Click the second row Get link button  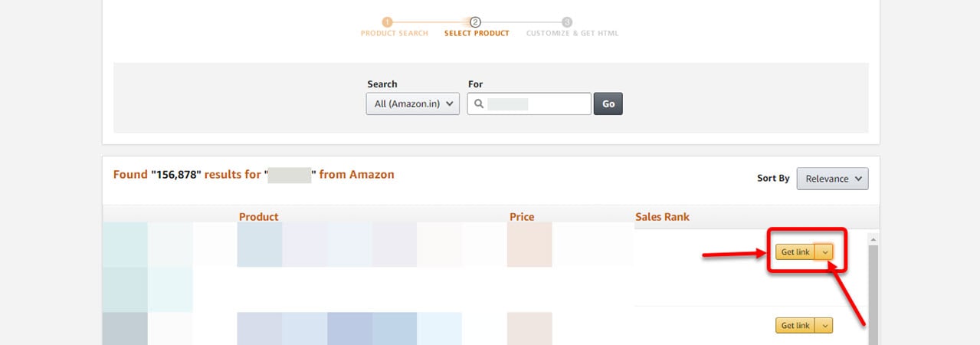pyautogui.click(x=795, y=326)
